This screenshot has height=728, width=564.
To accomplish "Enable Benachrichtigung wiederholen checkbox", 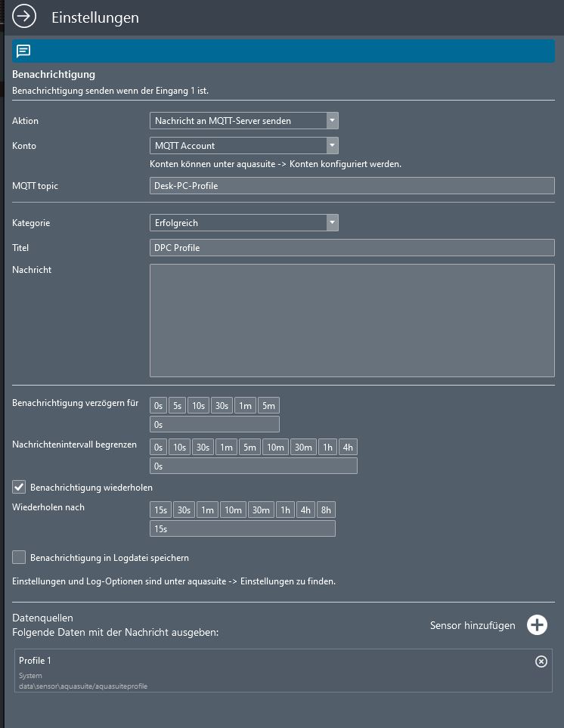I will pyautogui.click(x=20, y=488).
